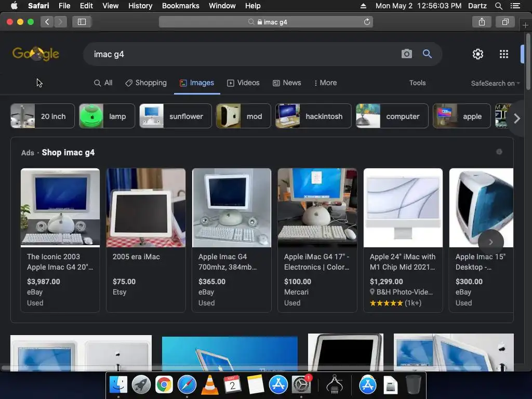This screenshot has width=532, height=399.
Task: Open The Iconic 2003 Apple Imac G4 listing
Action: [60, 240]
